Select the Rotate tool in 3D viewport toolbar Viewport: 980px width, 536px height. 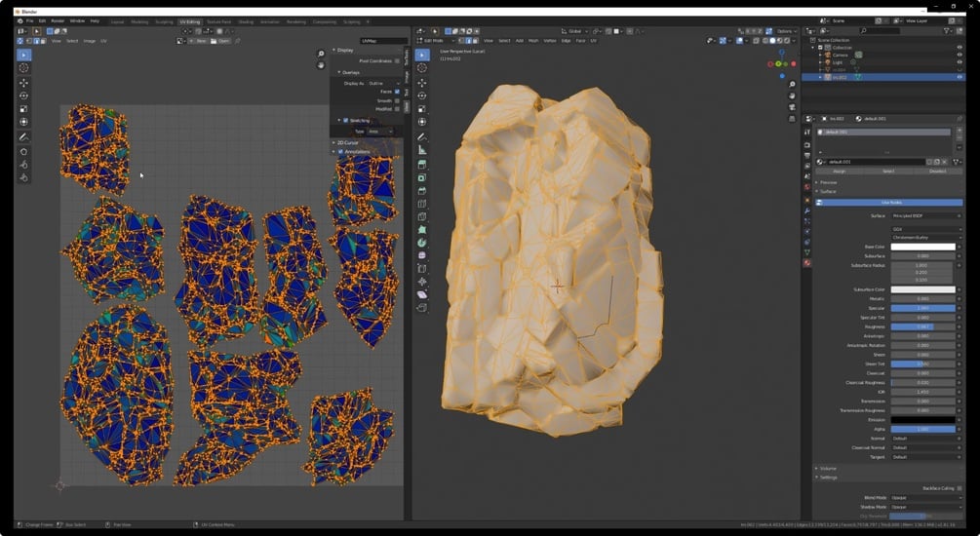[x=422, y=96]
